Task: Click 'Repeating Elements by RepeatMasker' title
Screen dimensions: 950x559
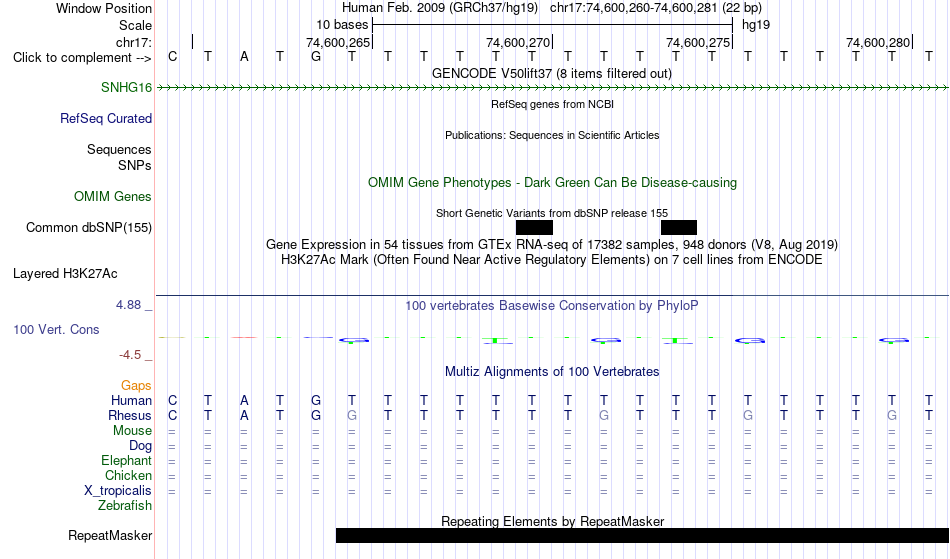Action: 552,521
